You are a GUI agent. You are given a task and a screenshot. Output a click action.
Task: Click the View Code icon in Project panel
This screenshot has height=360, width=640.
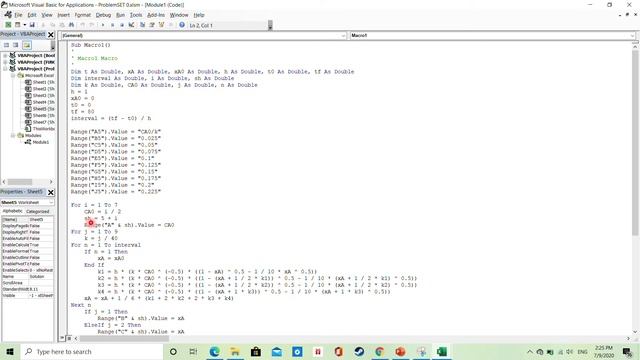(x=7, y=45)
